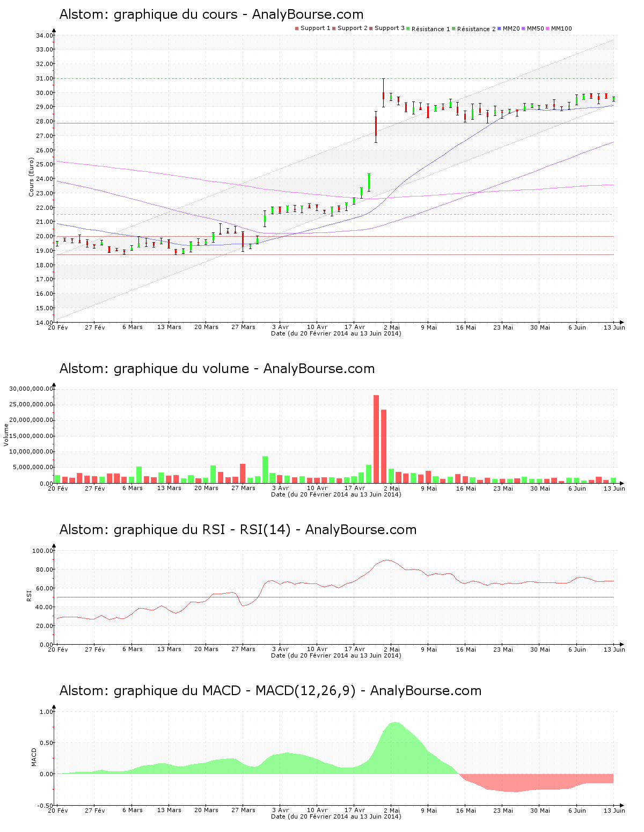
Task: Click the 'graphique du MACD - MACD(12,26,9)' title
Action: [x=270, y=691]
